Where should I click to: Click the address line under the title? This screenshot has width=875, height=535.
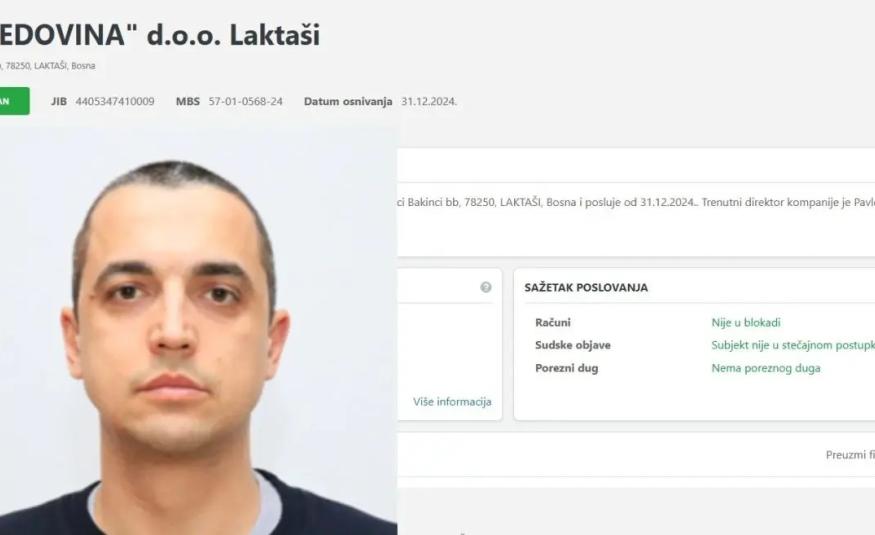click(48, 66)
